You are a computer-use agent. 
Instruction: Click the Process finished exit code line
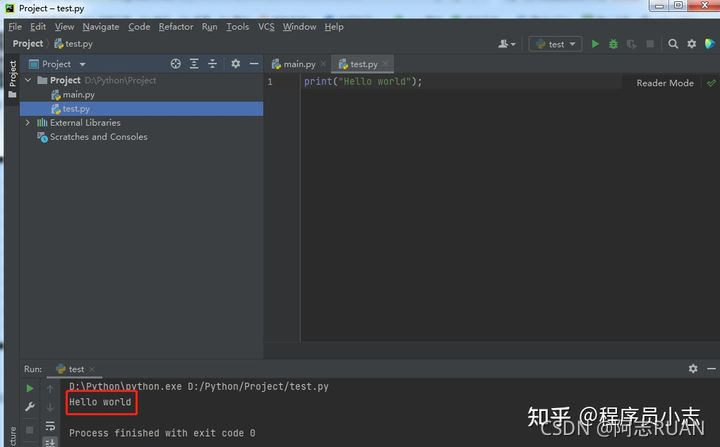click(162, 433)
